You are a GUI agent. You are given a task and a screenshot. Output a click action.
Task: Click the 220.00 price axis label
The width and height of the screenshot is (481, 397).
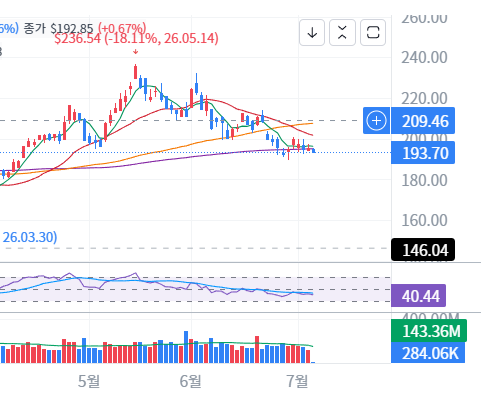click(x=424, y=99)
